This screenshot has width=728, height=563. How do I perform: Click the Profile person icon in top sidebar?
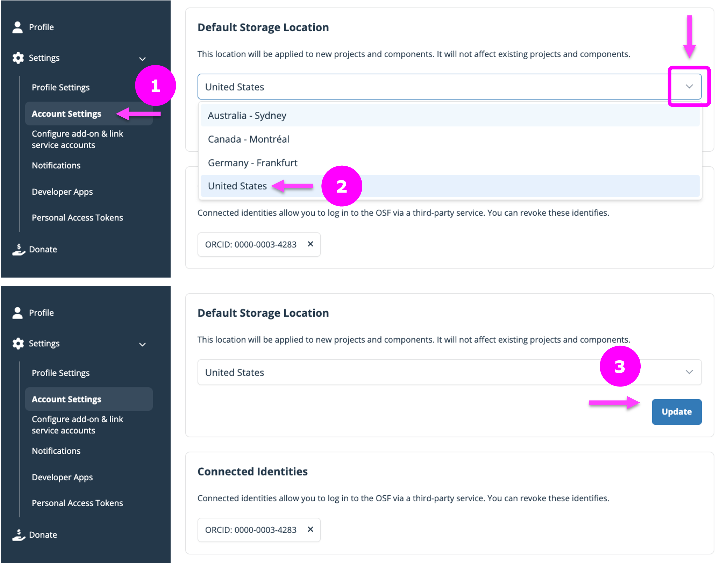pos(17,27)
